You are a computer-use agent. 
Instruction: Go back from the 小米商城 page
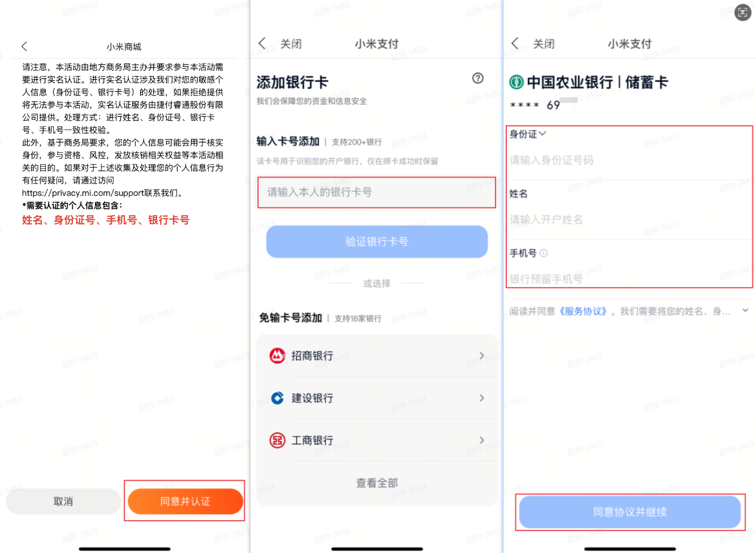(x=24, y=46)
